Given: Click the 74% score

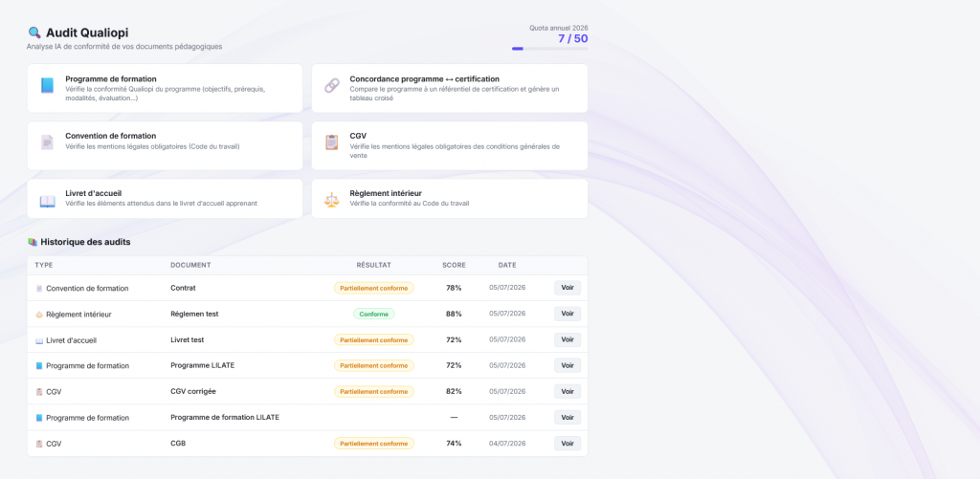Looking at the screenshot, I should pyautogui.click(x=454, y=444).
